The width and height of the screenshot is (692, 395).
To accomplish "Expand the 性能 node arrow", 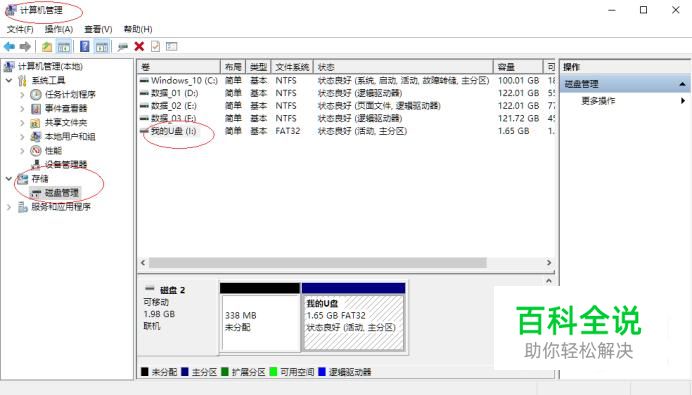I will pos(22,151).
